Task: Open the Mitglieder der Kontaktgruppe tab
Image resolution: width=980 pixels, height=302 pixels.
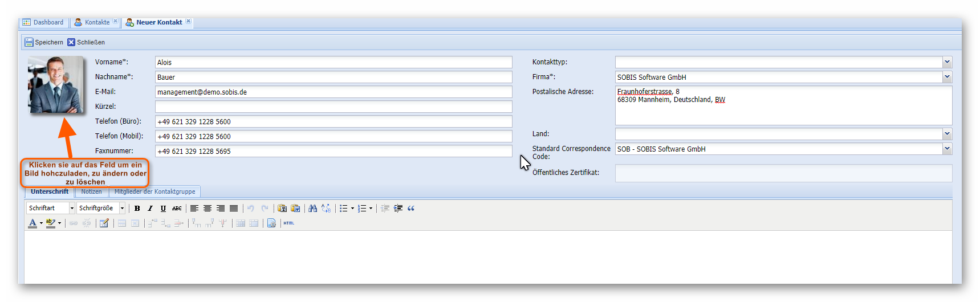Action: 154,192
